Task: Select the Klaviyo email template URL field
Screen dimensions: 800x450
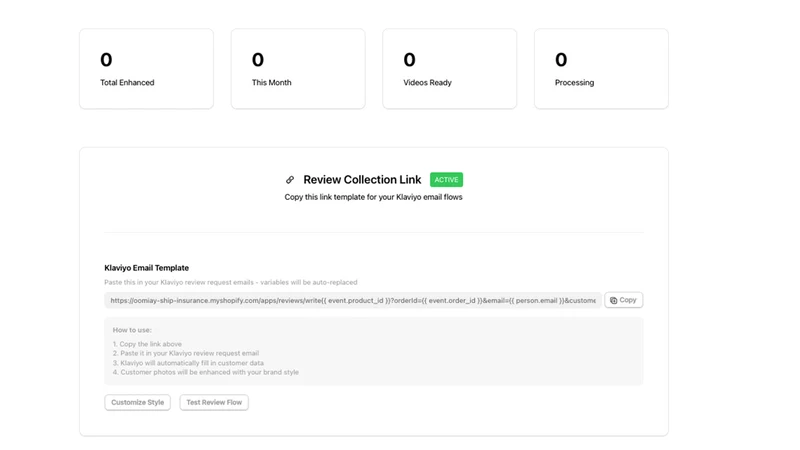Action: pyautogui.click(x=353, y=301)
